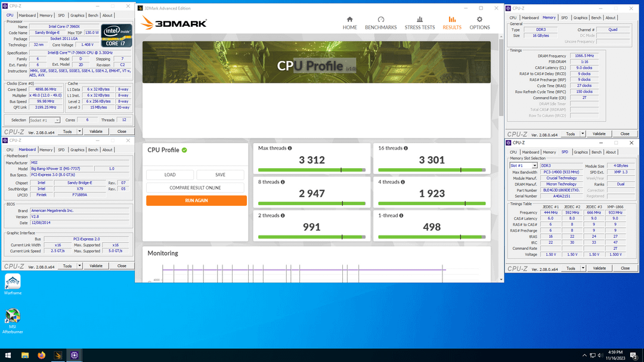Viewport: 644px width, 362px height.
Task: Click Close in CPU-Z Mainboard window
Action: click(x=122, y=266)
